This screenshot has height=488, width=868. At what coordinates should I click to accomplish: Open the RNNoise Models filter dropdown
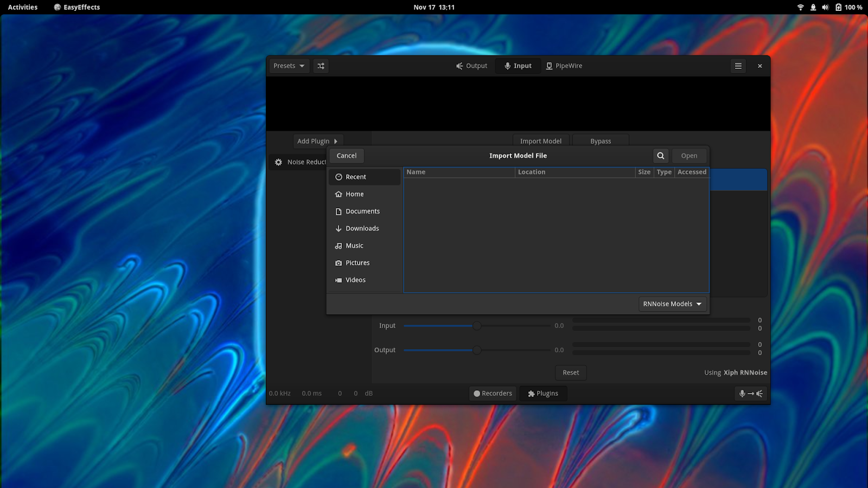click(672, 304)
